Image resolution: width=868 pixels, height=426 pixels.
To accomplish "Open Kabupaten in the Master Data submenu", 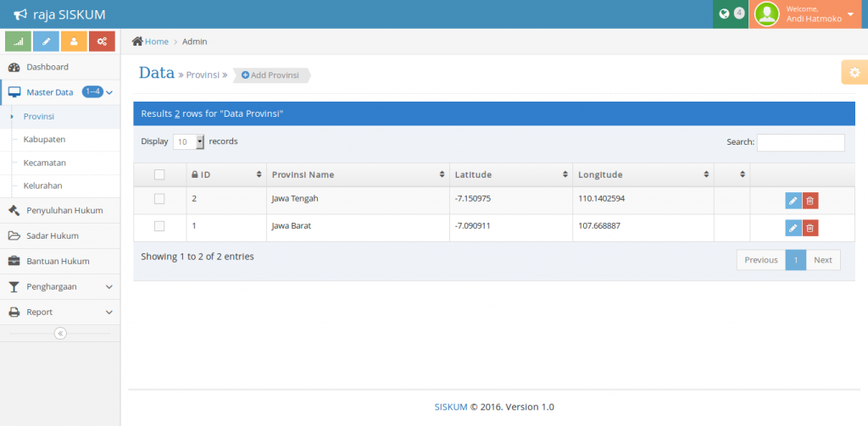I will click(x=45, y=139).
